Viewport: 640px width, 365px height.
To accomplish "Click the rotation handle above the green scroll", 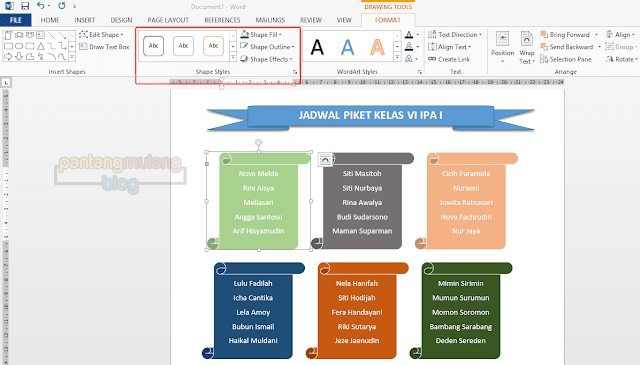I will [x=258, y=142].
